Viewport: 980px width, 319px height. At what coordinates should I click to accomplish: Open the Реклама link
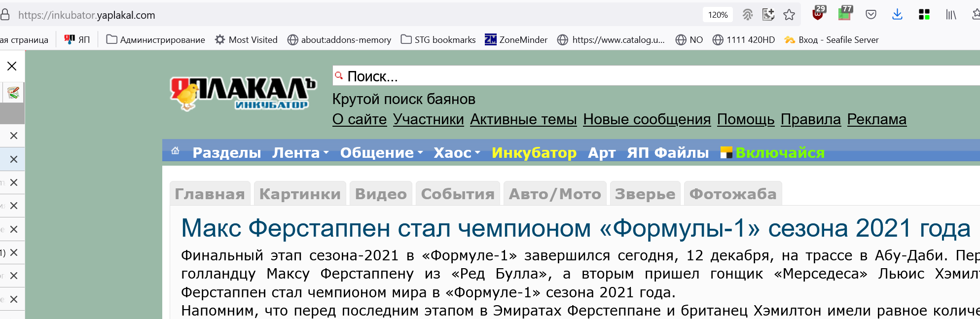877,119
